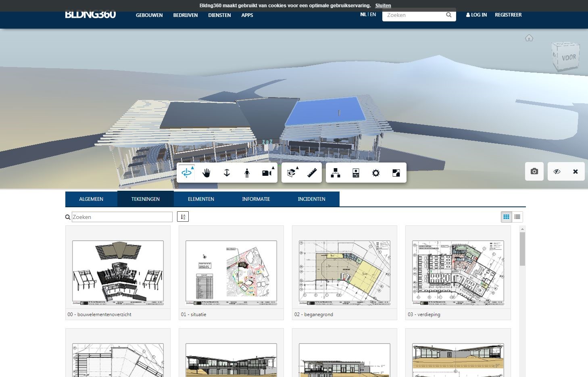The image size is (588, 377).
Task: Open the INCIDENTEN tab
Action: (311, 199)
